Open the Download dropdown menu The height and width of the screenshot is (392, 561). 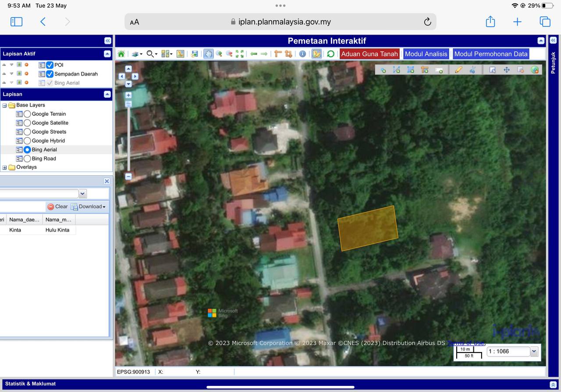[x=89, y=207]
